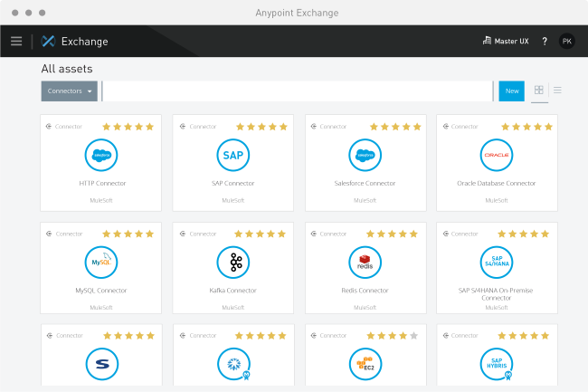This screenshot has width=588, height=392.
Task: Open the Redis Connector logo
Action: tap(365, 263)
